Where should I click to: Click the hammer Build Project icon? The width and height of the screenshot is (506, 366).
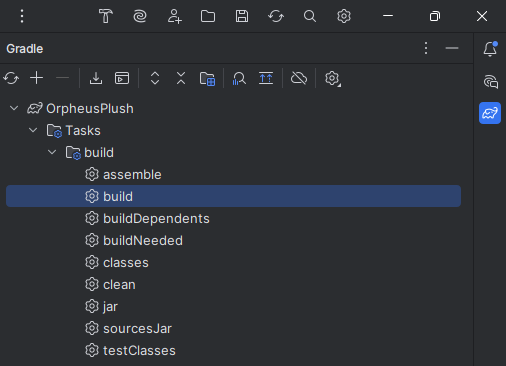(x=106, y=16)
